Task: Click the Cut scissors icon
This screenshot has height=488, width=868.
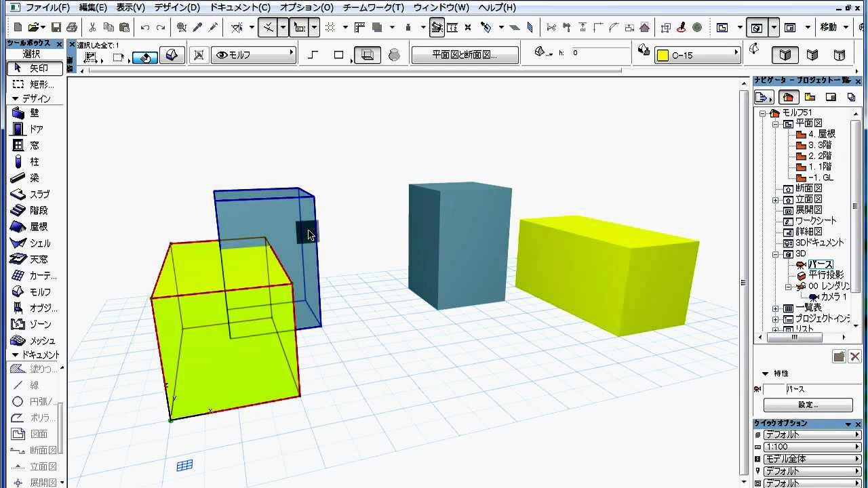Action: click(93, 28)
